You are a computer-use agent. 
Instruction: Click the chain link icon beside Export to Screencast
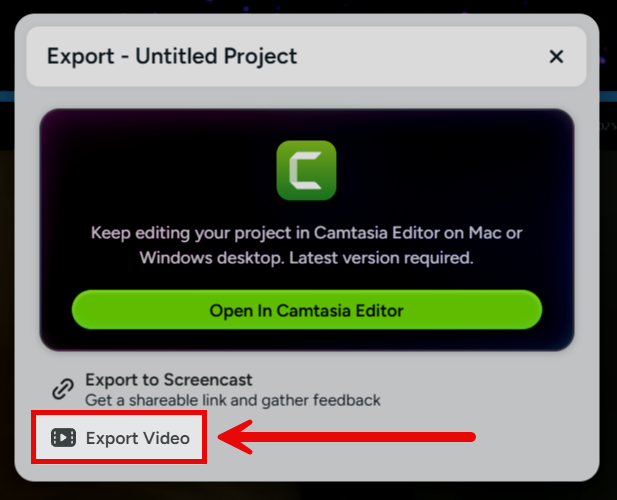[x=63, y=389]
